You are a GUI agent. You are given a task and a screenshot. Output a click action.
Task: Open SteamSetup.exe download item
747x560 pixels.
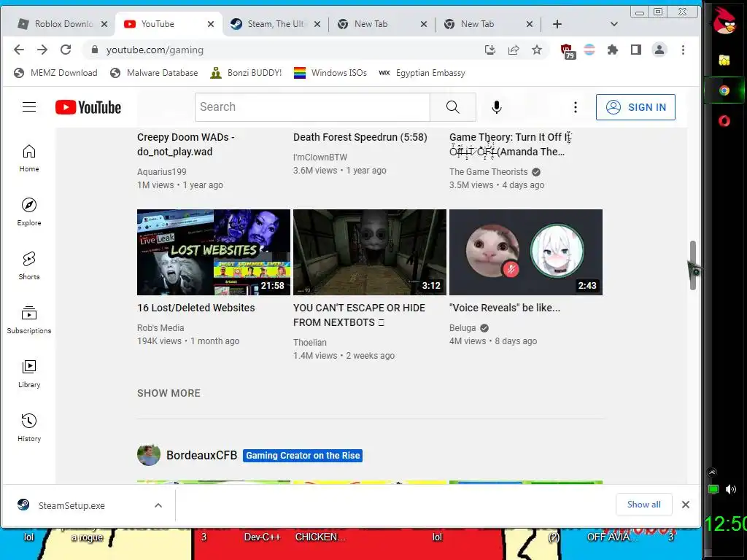(x=71, y=505)
